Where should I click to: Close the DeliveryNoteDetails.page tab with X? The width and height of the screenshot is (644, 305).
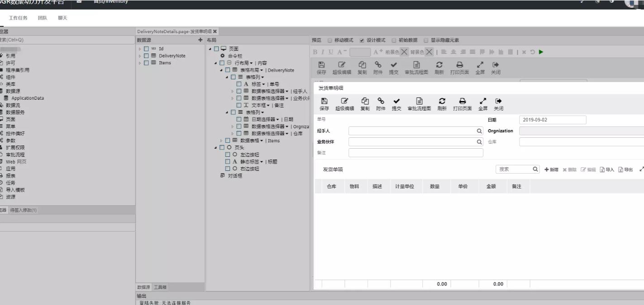pos(215,31)
